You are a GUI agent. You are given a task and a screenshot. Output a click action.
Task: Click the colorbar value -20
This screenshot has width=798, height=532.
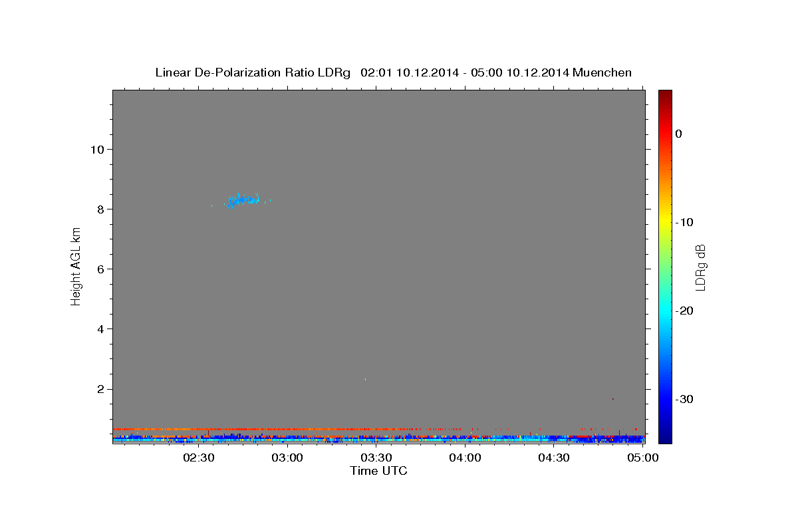pyautogui.click(x=684, y=311)
